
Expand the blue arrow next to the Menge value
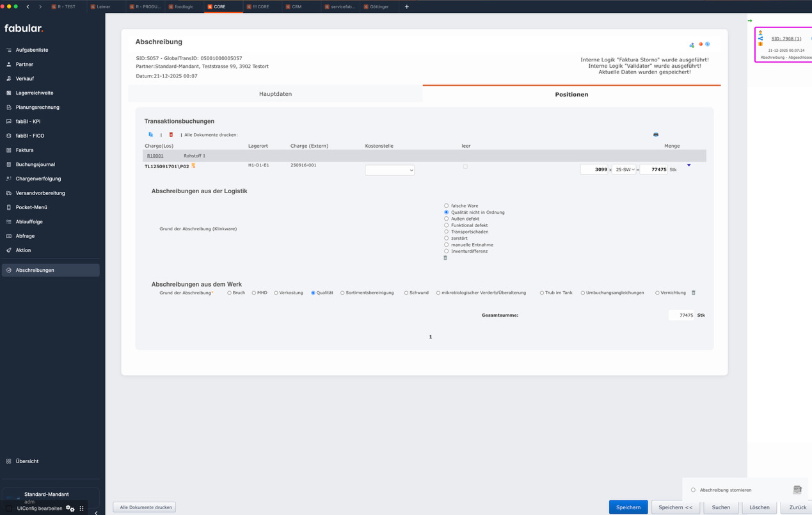689,164
